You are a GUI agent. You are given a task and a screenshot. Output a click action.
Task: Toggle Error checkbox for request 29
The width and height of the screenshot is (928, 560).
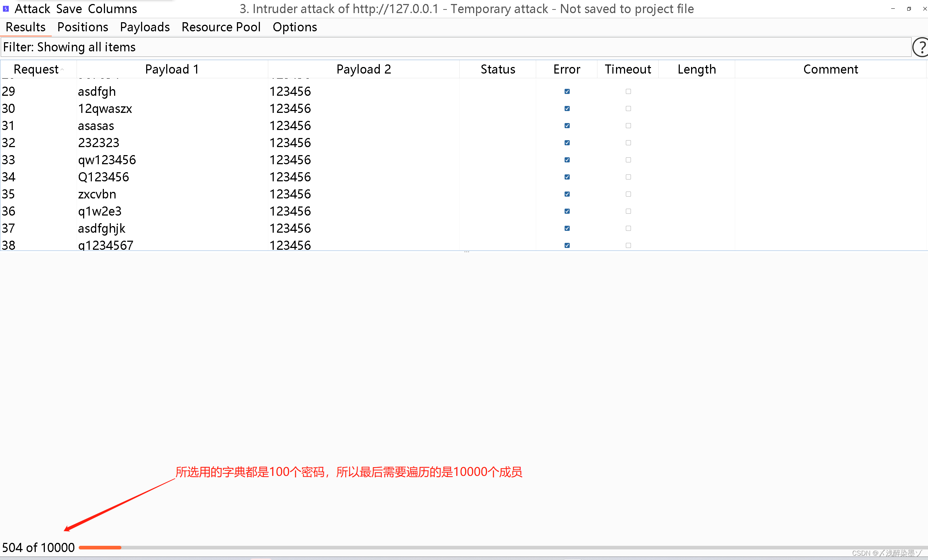567,91
